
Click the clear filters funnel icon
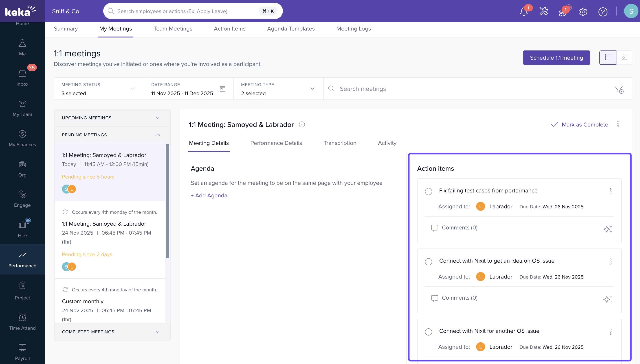click(619, 89)
